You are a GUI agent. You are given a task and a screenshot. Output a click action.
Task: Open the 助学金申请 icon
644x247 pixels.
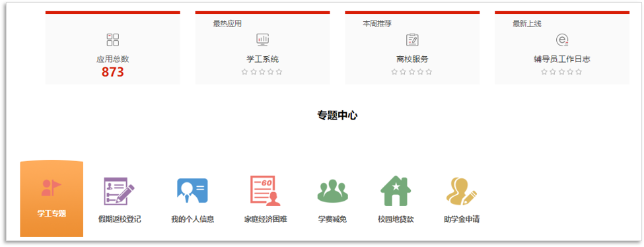point(462,191)
